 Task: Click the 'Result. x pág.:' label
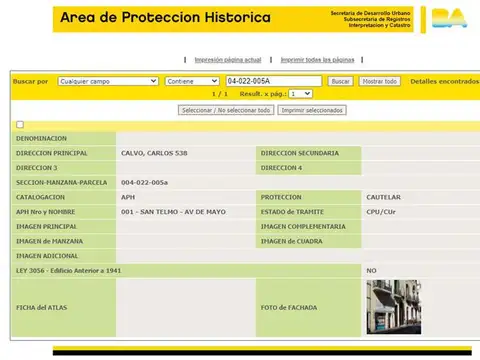(x=263, y=94)
